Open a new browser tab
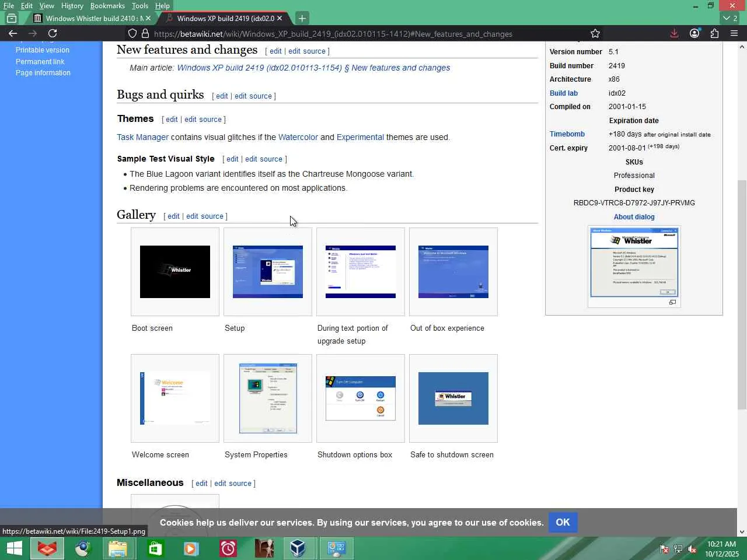 click(x=302, y=18)
